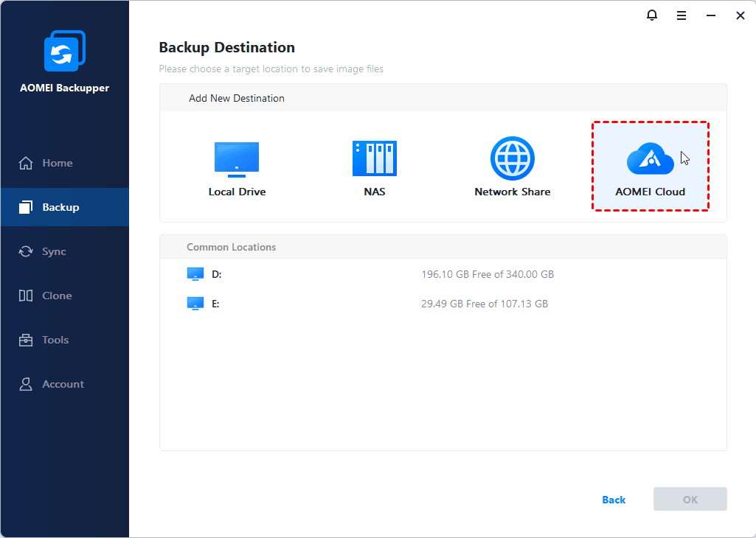Image resolution: width=756 pixels, height=538 pixels.
Task: Click the Common Locations header
Action: [231, 247]
